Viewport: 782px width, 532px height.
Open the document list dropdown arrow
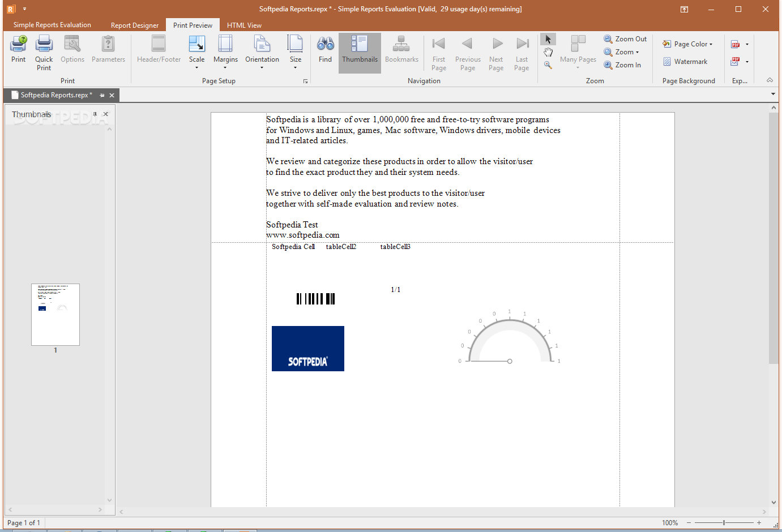click(773, 94)
